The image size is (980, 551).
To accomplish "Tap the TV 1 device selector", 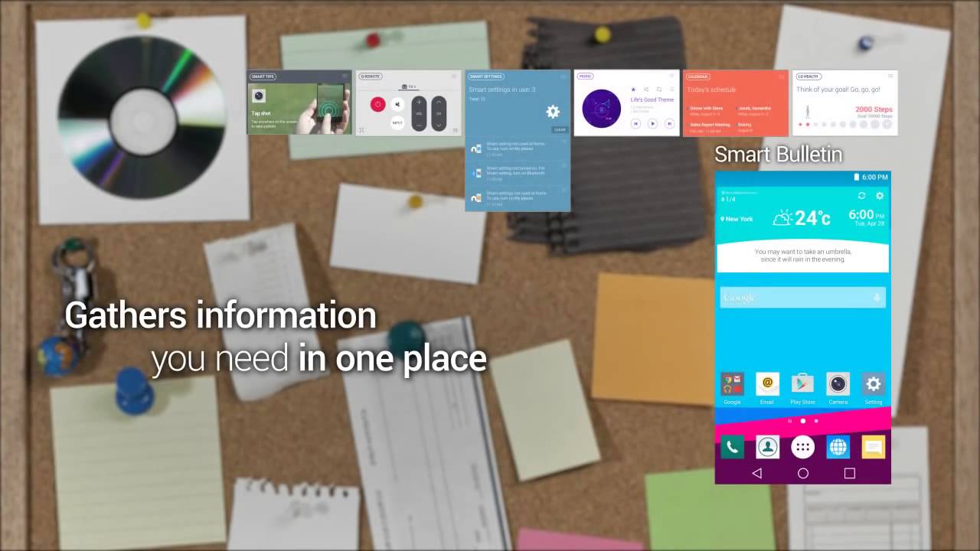I will (x=410, y=86).
